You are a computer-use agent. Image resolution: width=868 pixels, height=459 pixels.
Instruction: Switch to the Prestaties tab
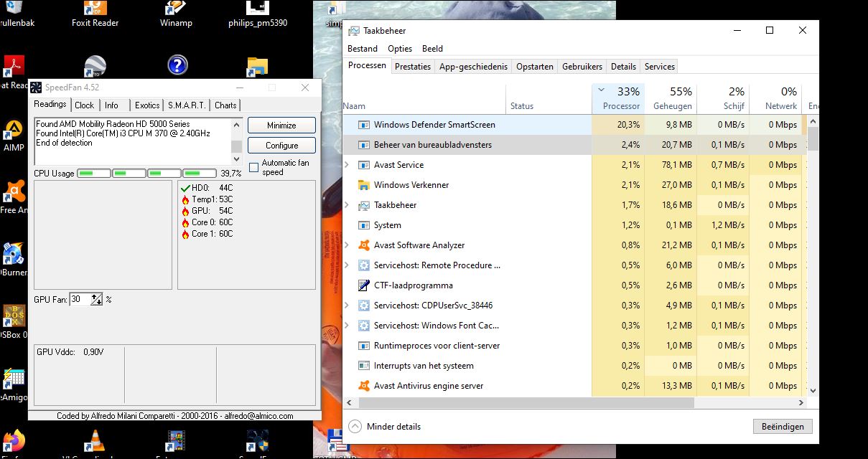point(413,67)
